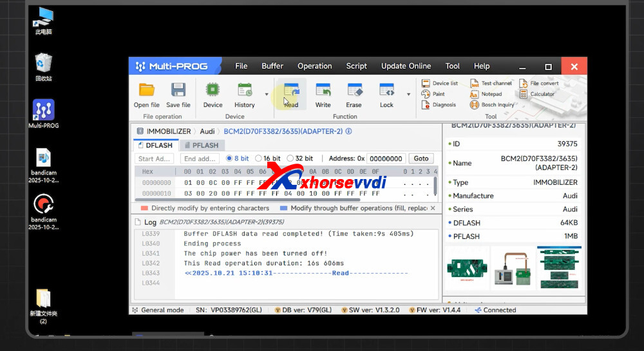Screen dimensions: 644x351
Task: Click log line L0339
Action: 287,234
